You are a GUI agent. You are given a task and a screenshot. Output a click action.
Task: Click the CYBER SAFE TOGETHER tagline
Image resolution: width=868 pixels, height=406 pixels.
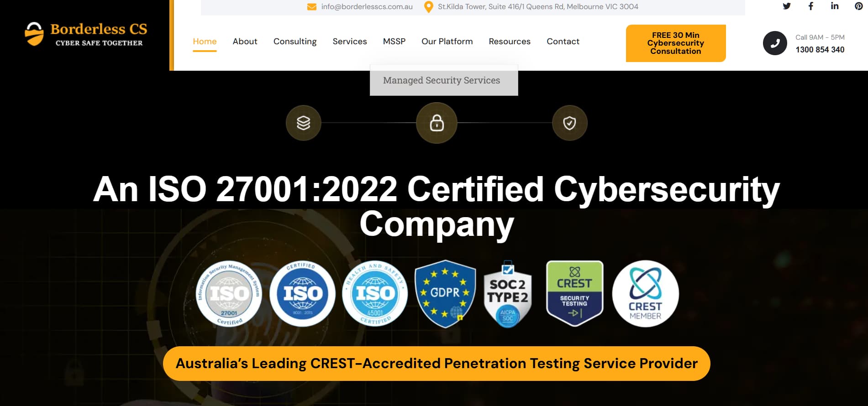pos(99,43)
